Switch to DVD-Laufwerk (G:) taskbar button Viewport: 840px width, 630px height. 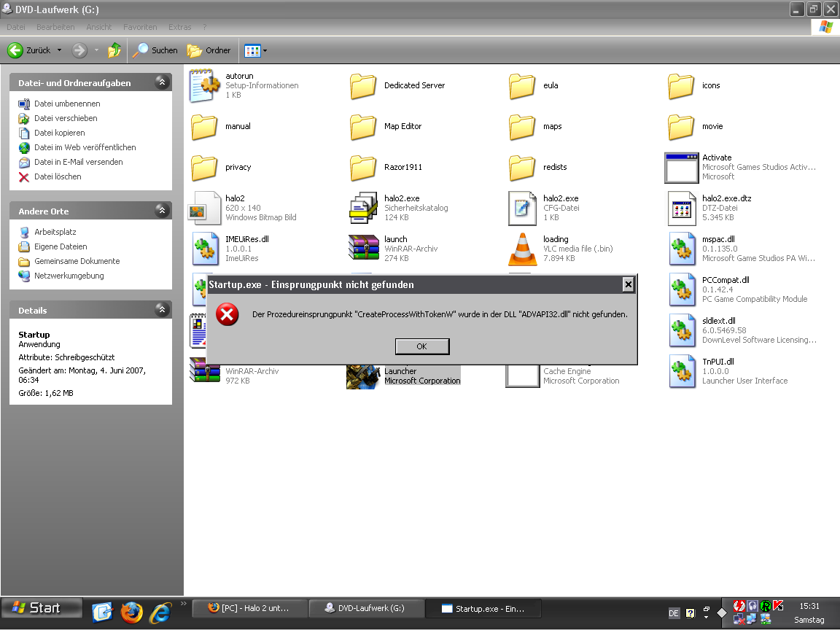(x=367, y=608)
